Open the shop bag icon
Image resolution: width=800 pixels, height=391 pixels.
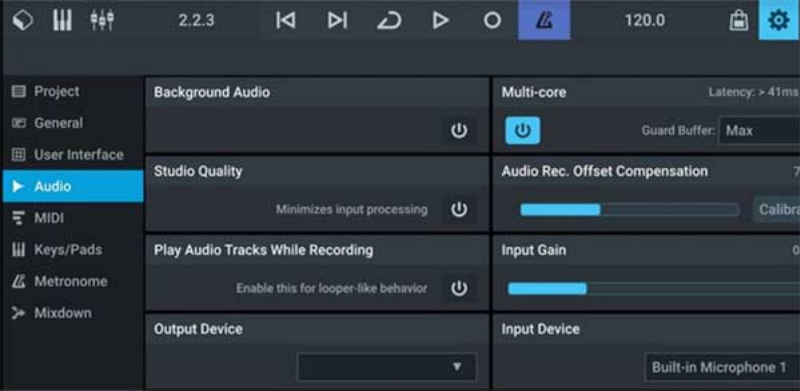(738, 20)
